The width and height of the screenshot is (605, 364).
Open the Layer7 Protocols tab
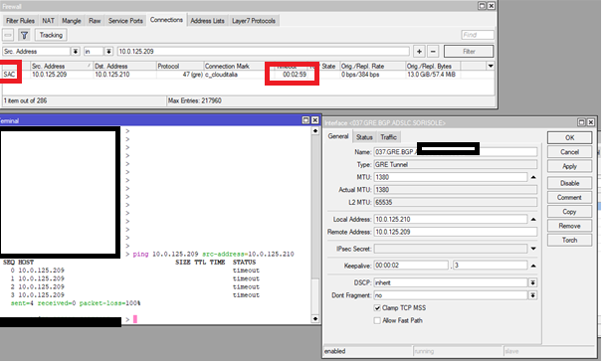[254, 21]
